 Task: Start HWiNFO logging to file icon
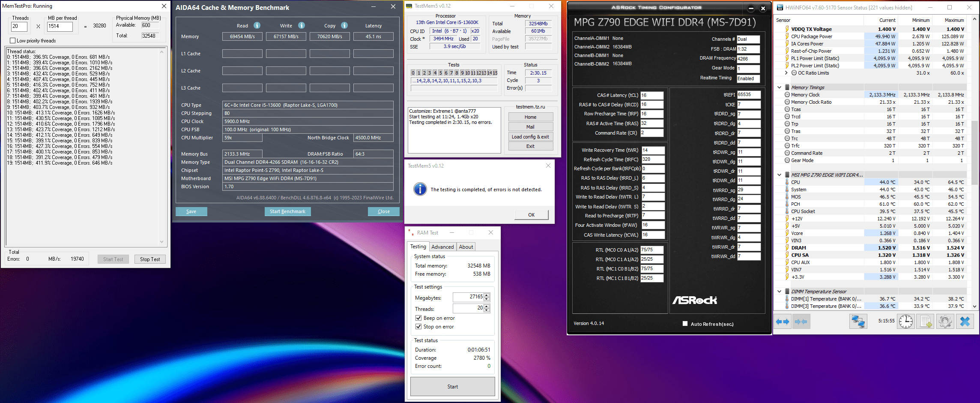point(925,322)
